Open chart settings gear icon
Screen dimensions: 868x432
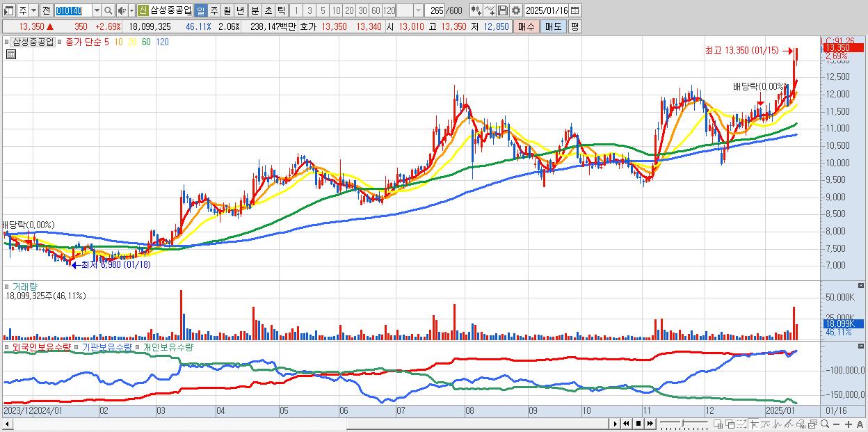click(x=516, y=10)
